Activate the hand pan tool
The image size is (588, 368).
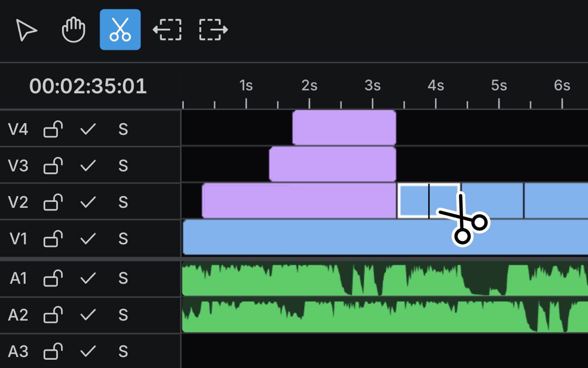[73, 30]
